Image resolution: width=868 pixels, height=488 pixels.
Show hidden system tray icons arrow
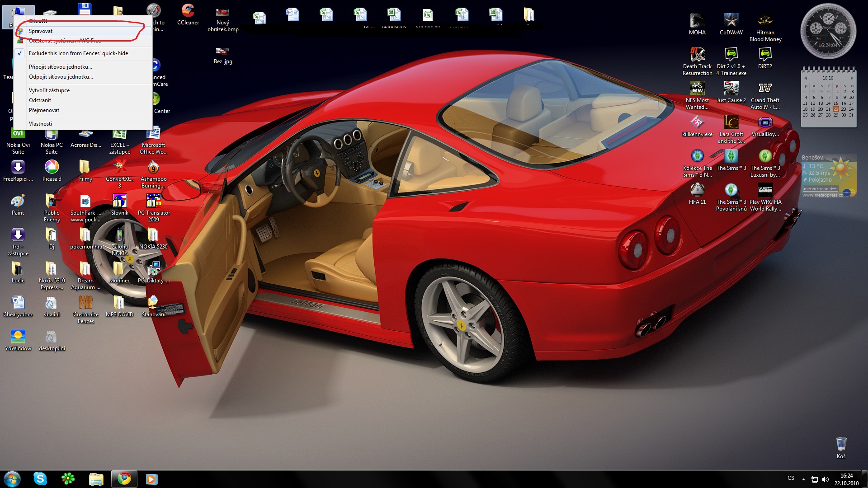(803, 479)
